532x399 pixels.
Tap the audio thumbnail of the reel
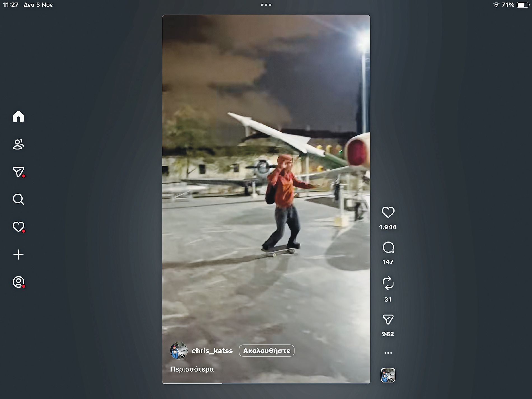point(388,375)
